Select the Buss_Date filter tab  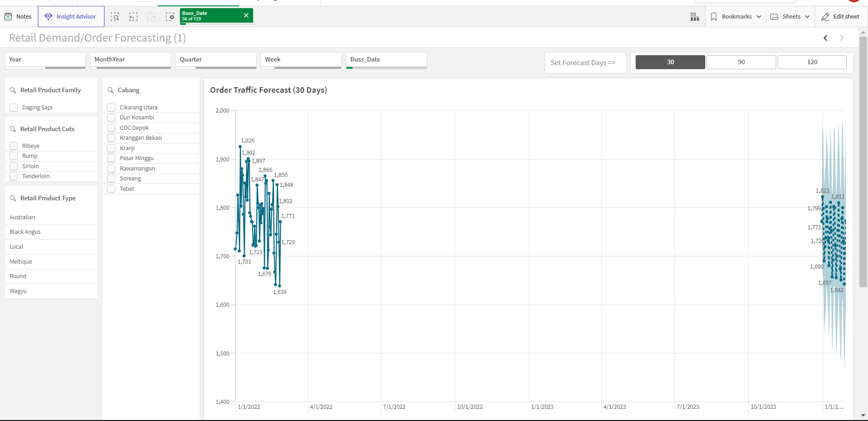click(386, 60)
